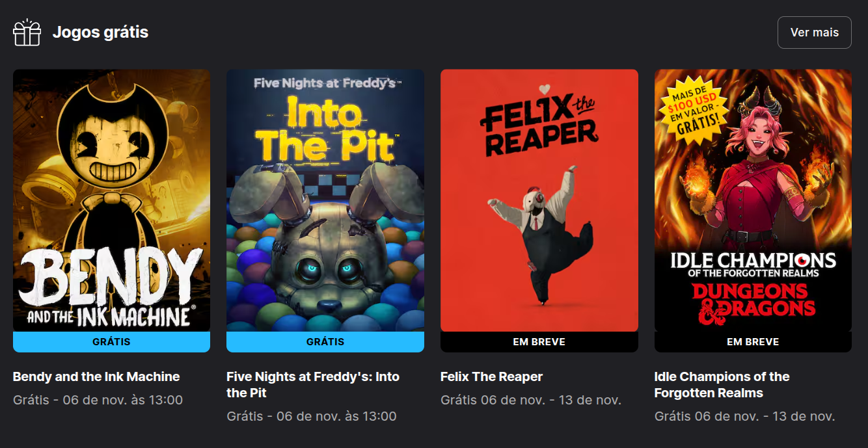The height and width of the screenshot is (448, 868).
Task: Open the Into The Pit cover art
Action: point(325,200)
